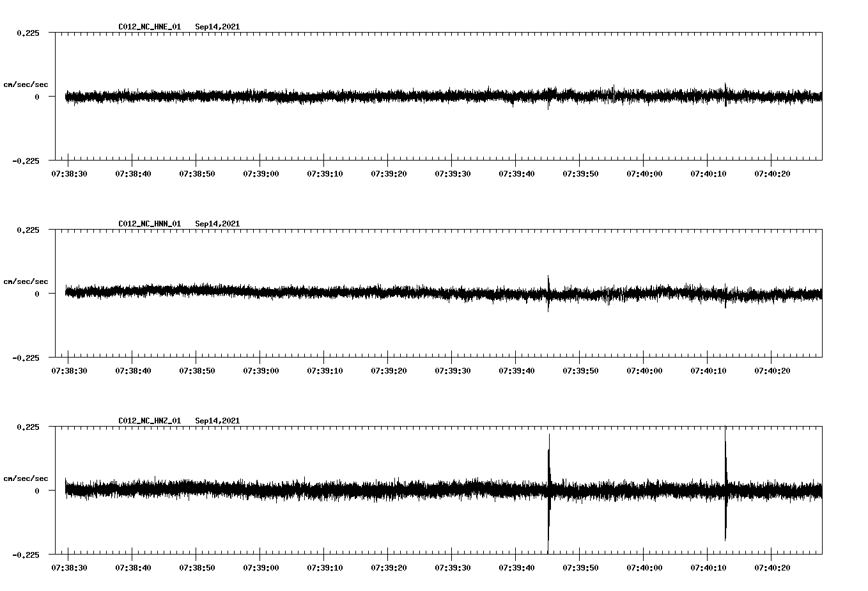Click time label 07:40:10 under HNN plot
Viewport: 868px width, 591px height.
[x=708, y=371]
